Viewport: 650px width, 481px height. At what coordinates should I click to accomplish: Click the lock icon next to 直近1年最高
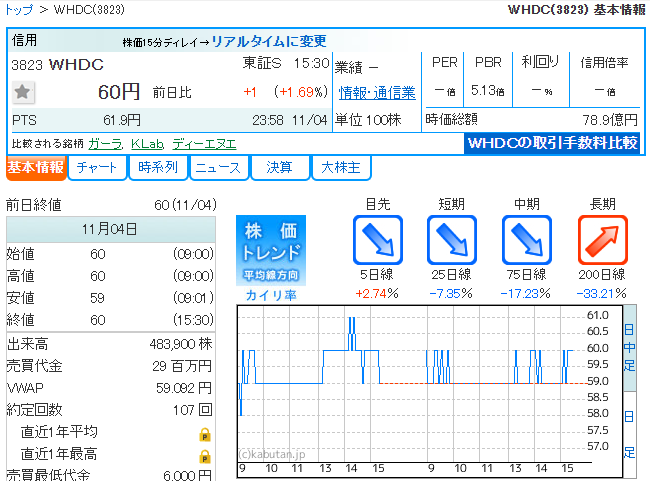[205, 456]
